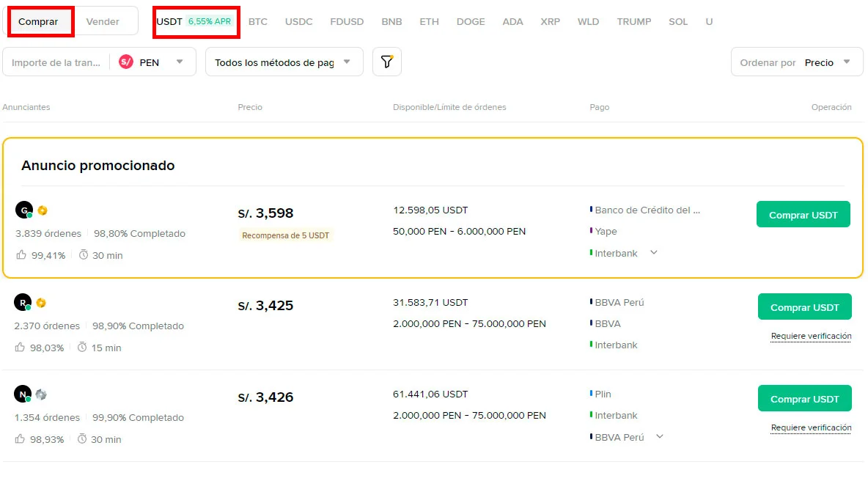Click advertiser N avatar
Viewport: 868px width, 481px height.
[x=23, y=394]
